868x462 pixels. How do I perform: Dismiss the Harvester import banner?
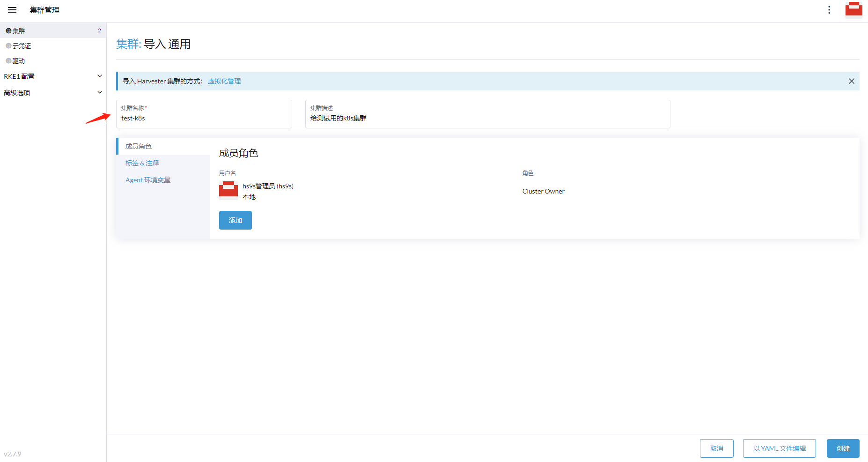point(851,81)
